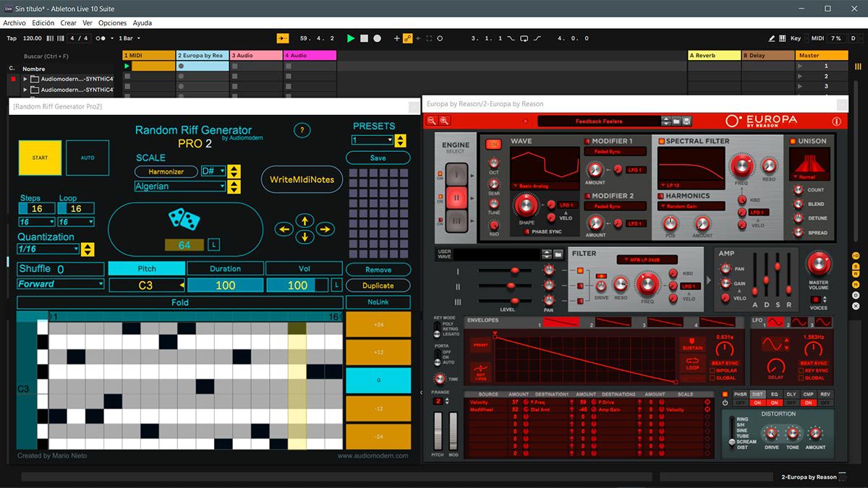This screenshot has width=868, height=488.
Task: Select envelope 3 shape thumbnail
Action: click(664, 322)
